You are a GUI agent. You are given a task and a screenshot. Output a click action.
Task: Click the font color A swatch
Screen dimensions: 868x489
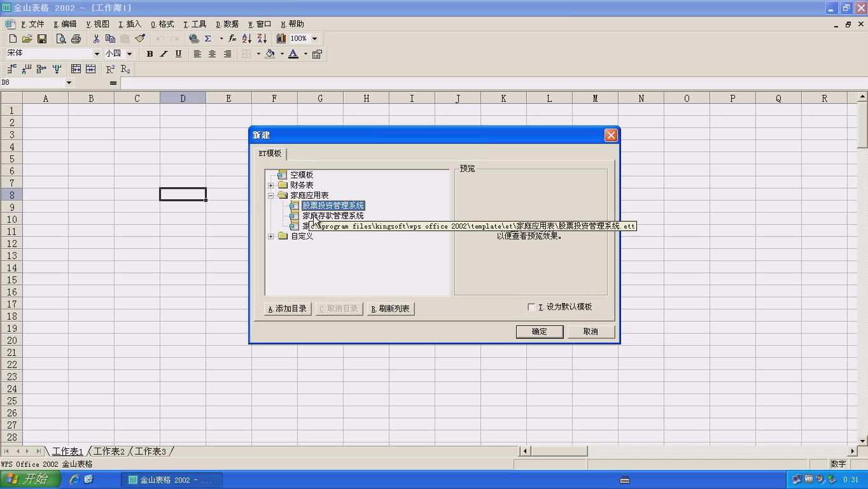[x=293, y=54]
